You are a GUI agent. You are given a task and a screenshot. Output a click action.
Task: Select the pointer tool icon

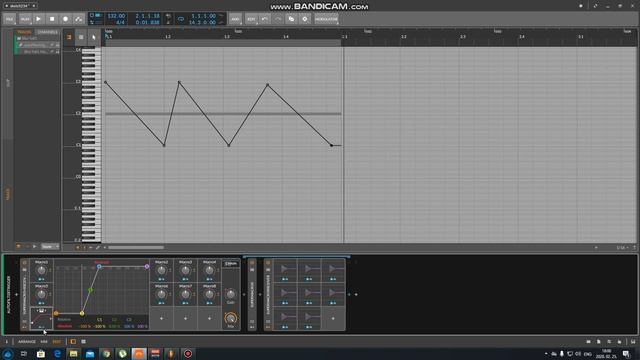point(93,37)
